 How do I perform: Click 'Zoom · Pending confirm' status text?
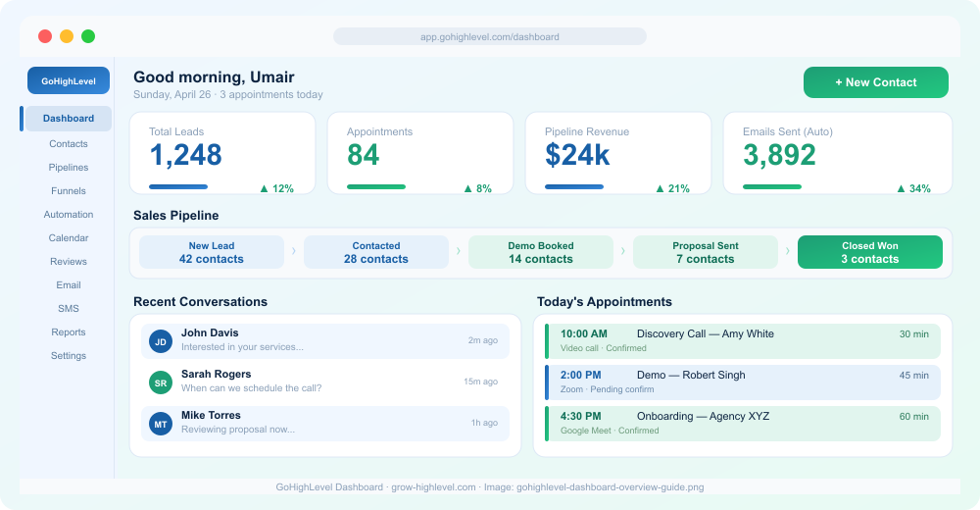[607, 389]
